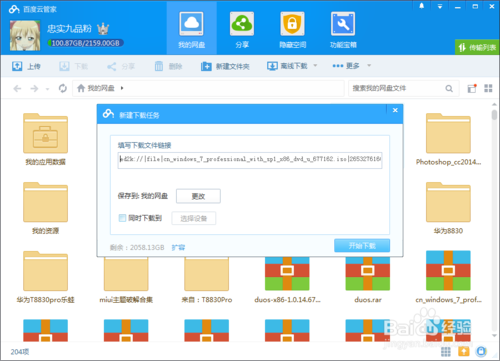Click the status bar nine-square grid icon
The image size is (500, 361).
pyautogui.click(x=446, y=351)
